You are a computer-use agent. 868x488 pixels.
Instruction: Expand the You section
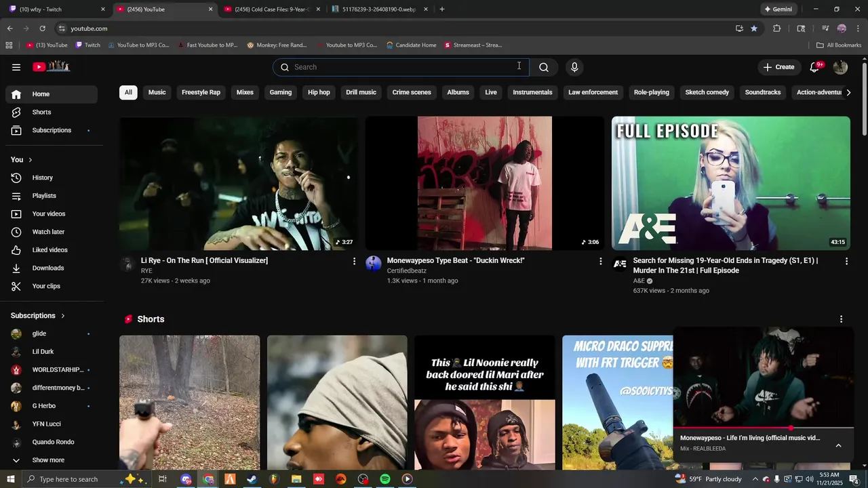[22, 160]
